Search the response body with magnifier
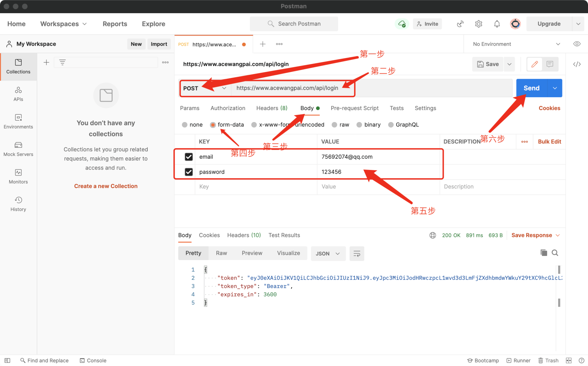 tap(555, 253)
